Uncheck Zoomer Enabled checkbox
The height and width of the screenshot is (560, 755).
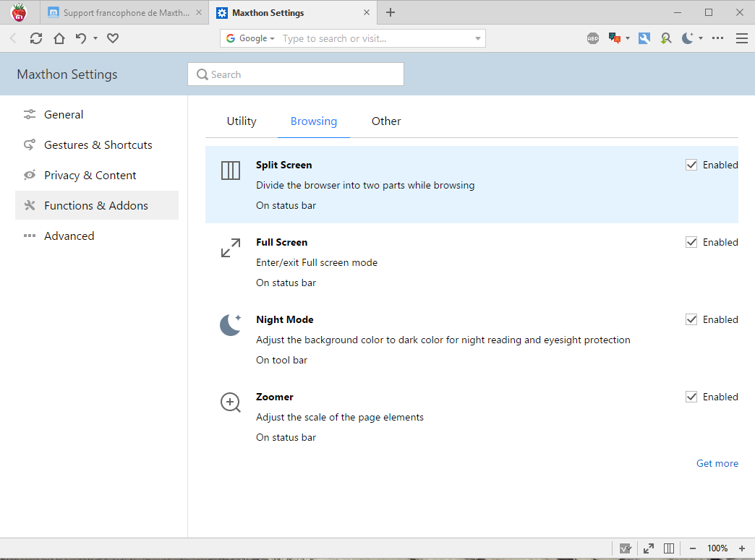point(691,397)
